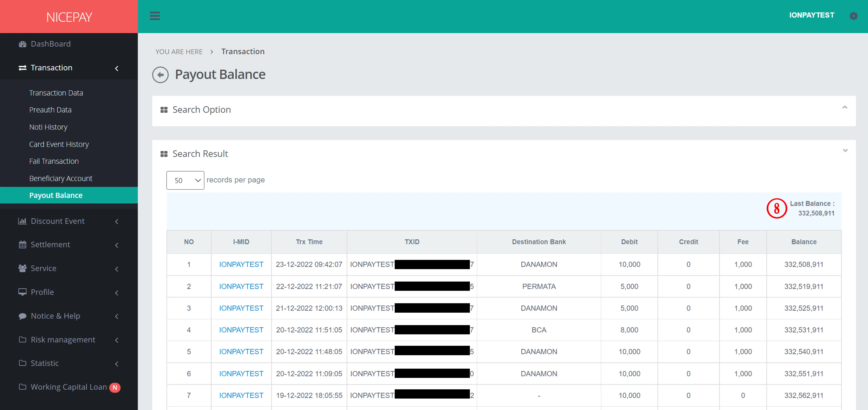
Task: Open Transaction Data submenu item
Action: point(56,93)
